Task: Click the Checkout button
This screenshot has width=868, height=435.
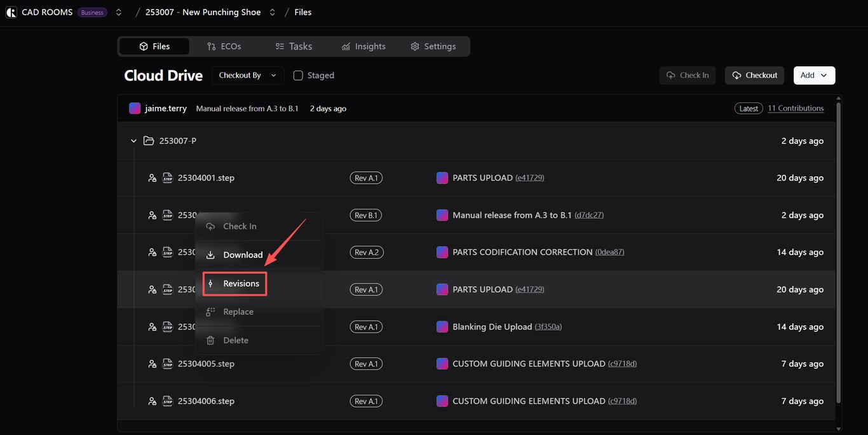Action: [x=754, y=75]
